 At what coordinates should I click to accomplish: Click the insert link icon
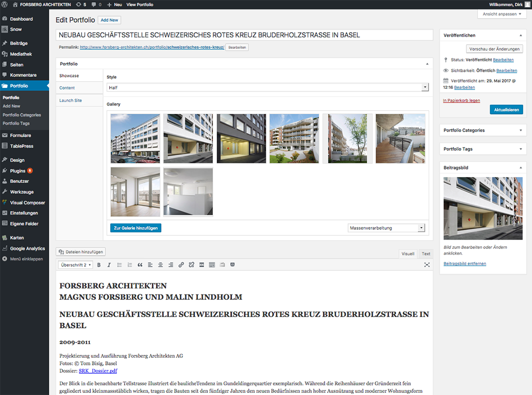click(x=181, y=265)
